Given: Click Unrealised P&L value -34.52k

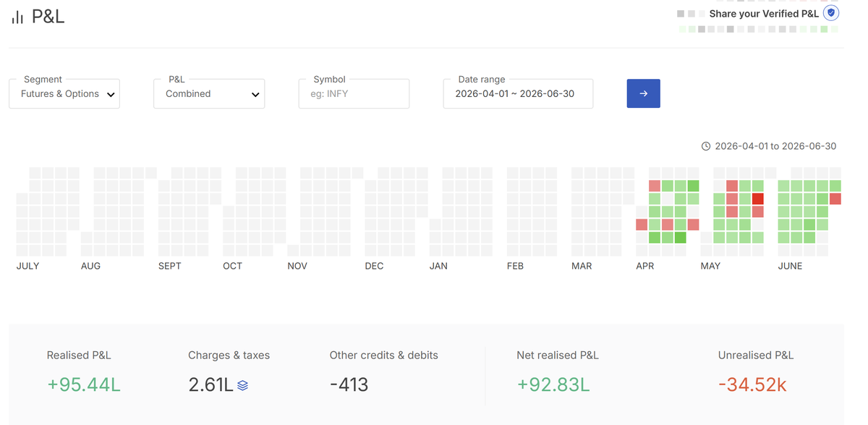Looking at the screenshot, I should point(752,384).
